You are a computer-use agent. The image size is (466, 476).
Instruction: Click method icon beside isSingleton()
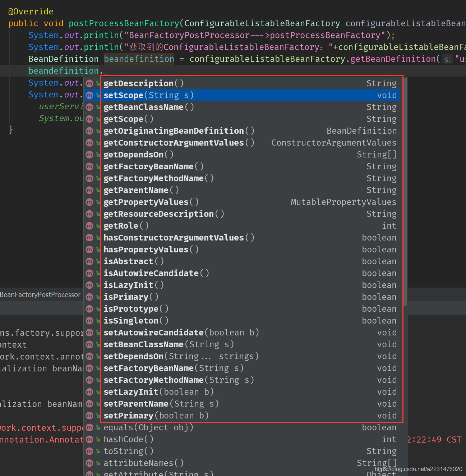(89, 321)
